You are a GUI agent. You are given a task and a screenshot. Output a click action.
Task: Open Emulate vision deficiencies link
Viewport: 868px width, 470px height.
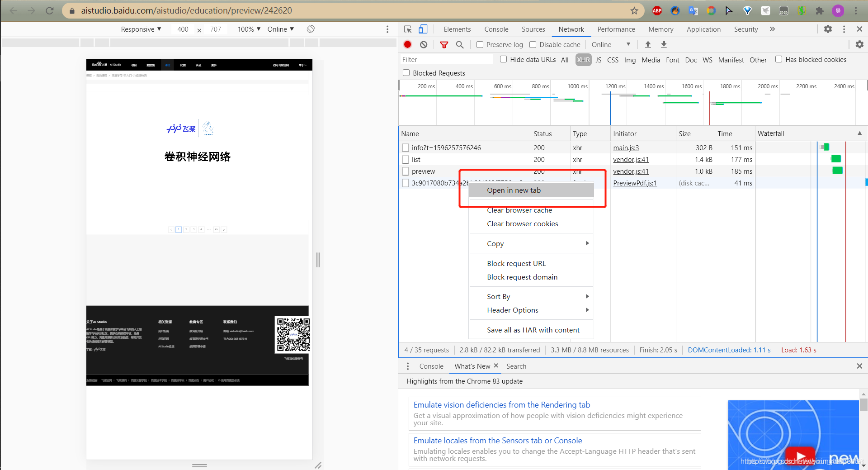tap(501, 404)
